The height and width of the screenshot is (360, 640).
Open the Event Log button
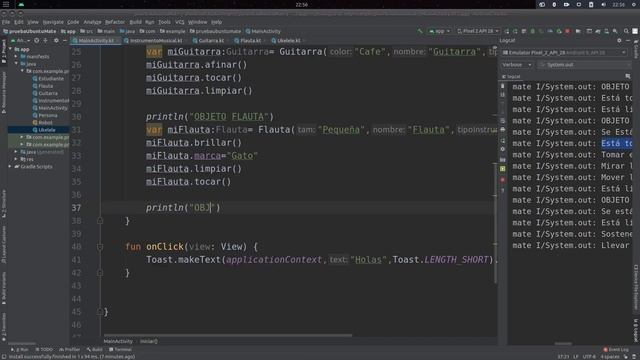[616, 349]
